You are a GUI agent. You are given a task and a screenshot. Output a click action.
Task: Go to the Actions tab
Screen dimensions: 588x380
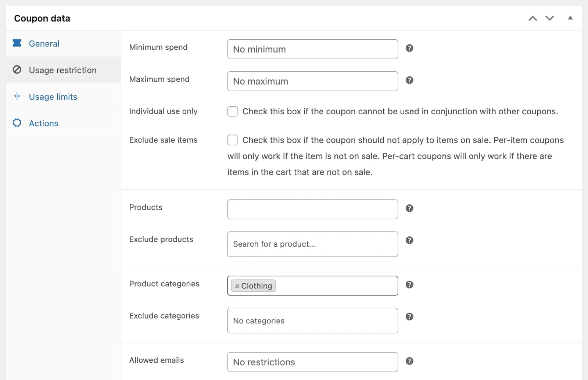(x=64, y=123)
